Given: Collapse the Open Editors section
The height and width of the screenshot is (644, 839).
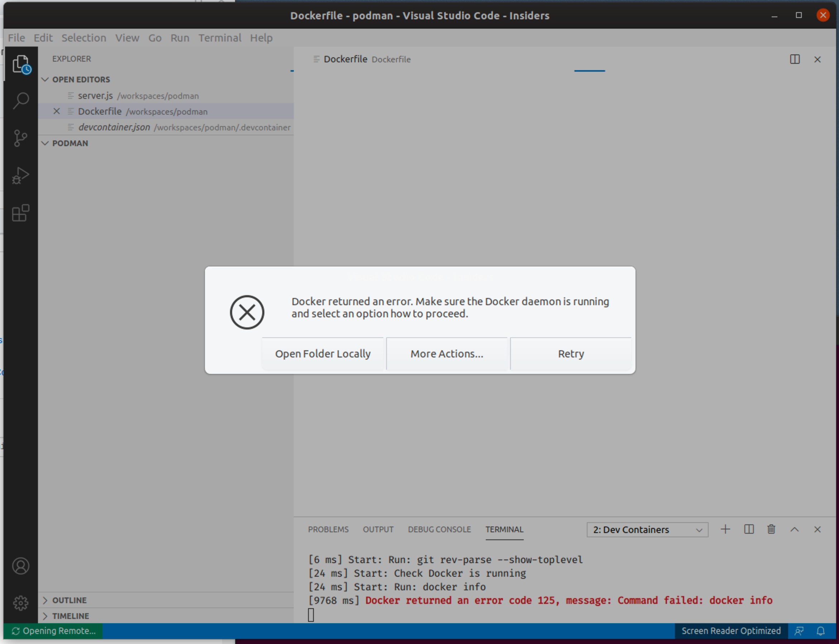Looking at the screenshot, I should 45,80.
